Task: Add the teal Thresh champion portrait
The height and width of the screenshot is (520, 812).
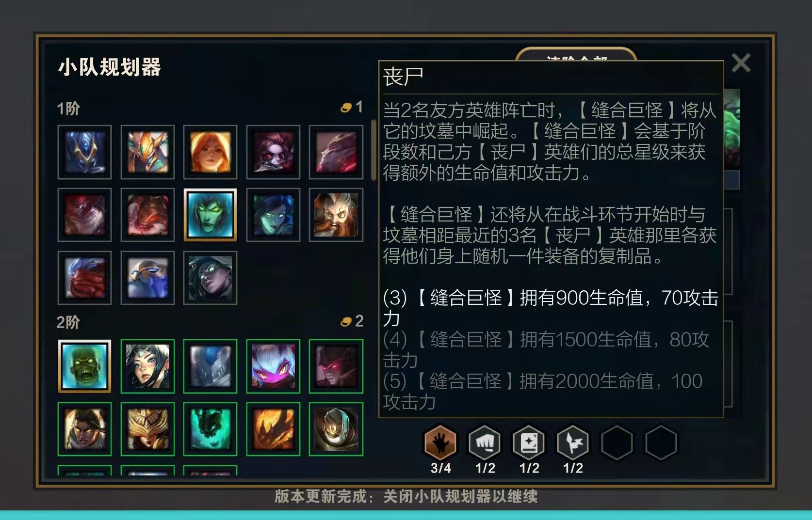Action: (x=210, y=429)
